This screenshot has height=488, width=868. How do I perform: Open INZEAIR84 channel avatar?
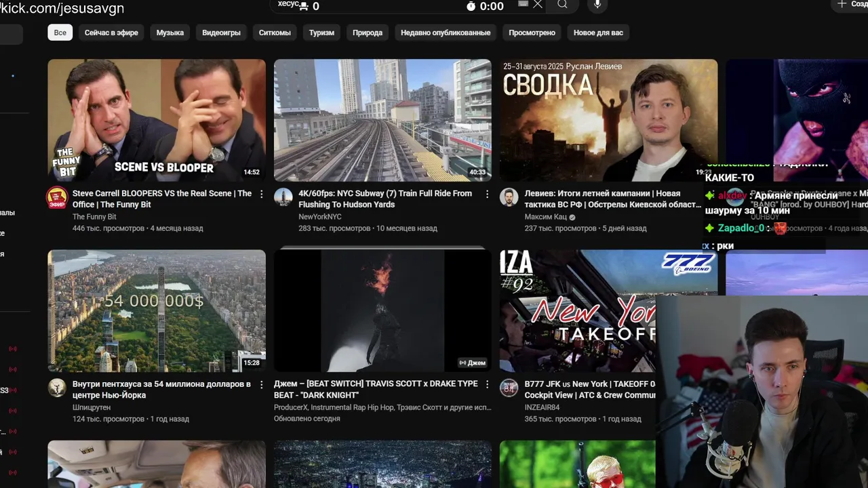click(x=509, y=388)
